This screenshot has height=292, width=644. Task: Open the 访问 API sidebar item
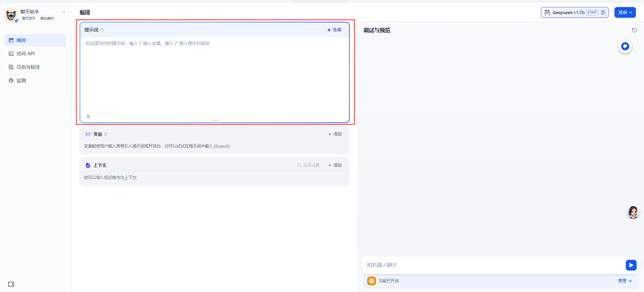pyautogui.click(x=25, y=54)
